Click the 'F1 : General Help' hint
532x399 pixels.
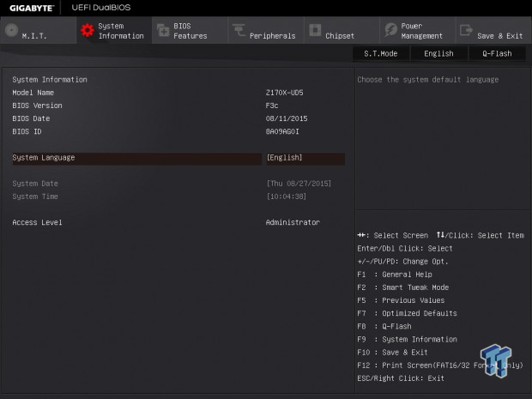pos(395,275)
